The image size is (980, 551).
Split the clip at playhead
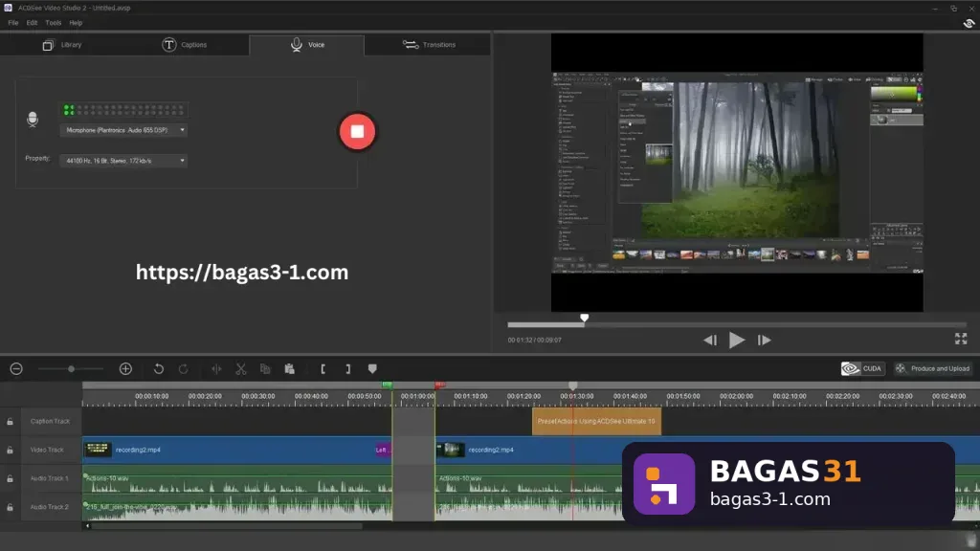(216, 368)
